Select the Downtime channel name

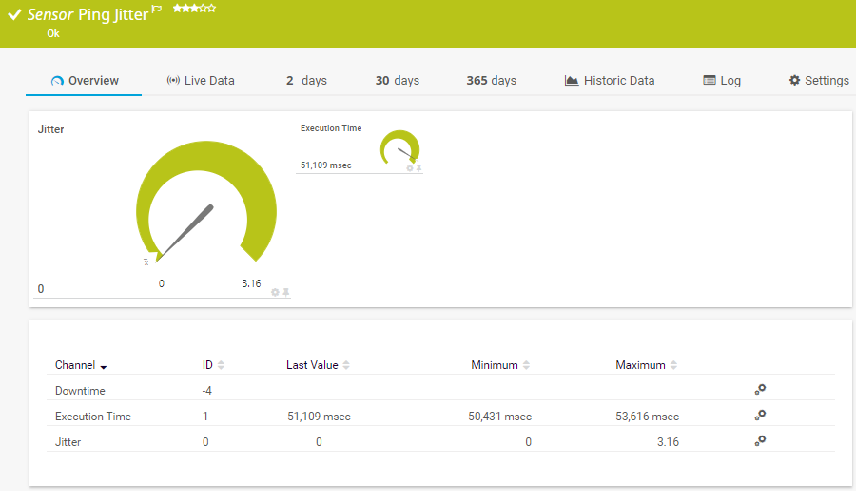[80, 391]
